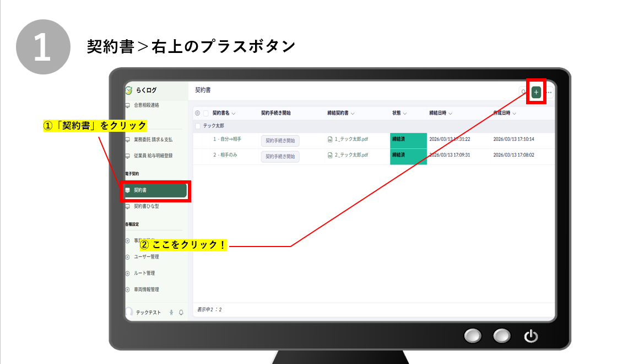Click 契約手続き開始 button for 1 - 自分→相手

(280, 141)
